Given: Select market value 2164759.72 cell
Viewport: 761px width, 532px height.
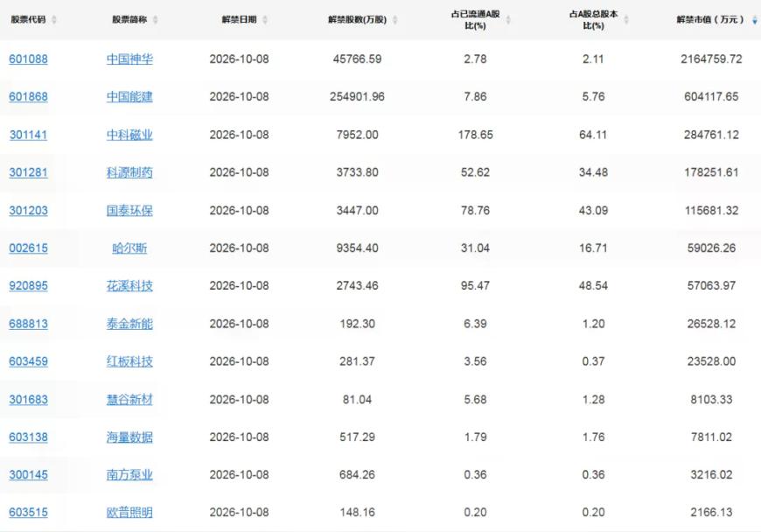Looking at the screenshot, I should click(711, 59).
